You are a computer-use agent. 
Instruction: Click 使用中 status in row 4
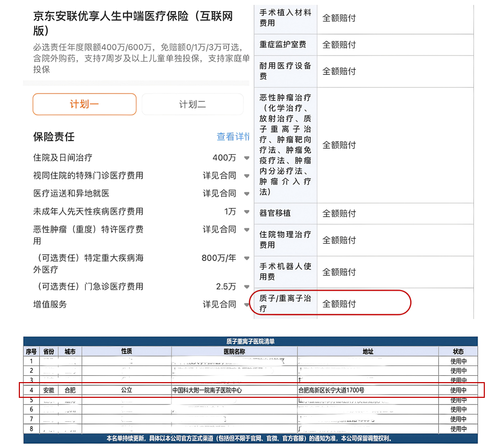pyautogui.click(x=458, y=390)
